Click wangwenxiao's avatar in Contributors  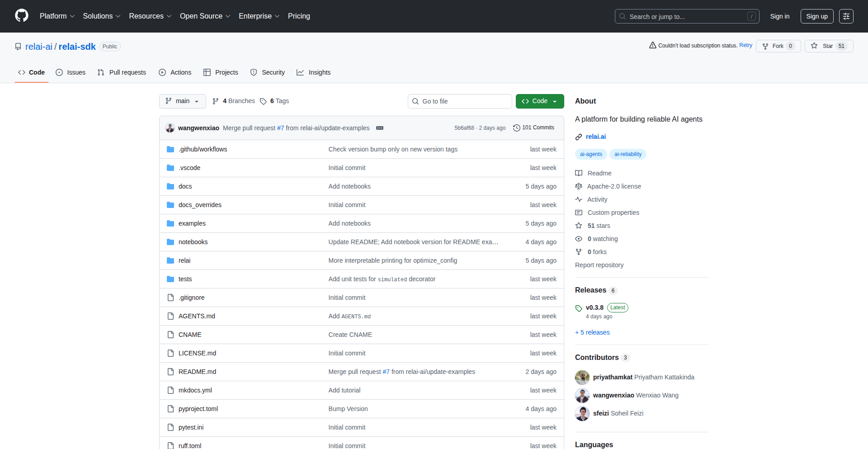(x=582, y=395)
